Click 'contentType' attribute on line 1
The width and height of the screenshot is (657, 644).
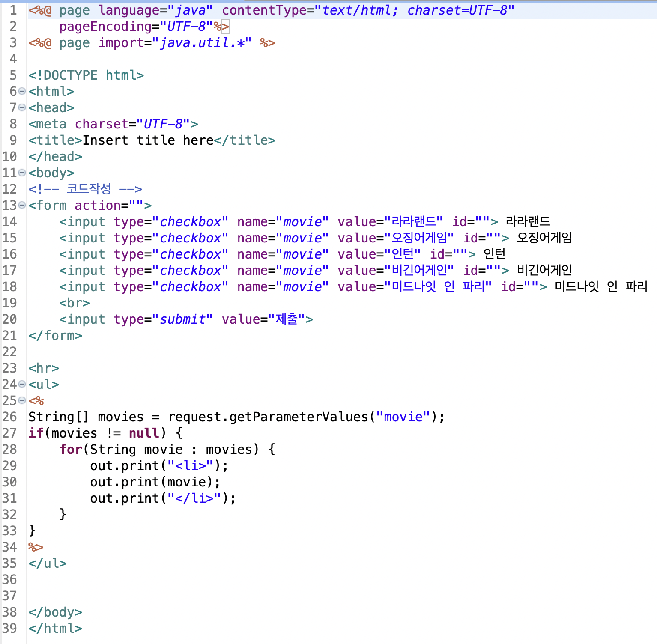coord(264,10)
